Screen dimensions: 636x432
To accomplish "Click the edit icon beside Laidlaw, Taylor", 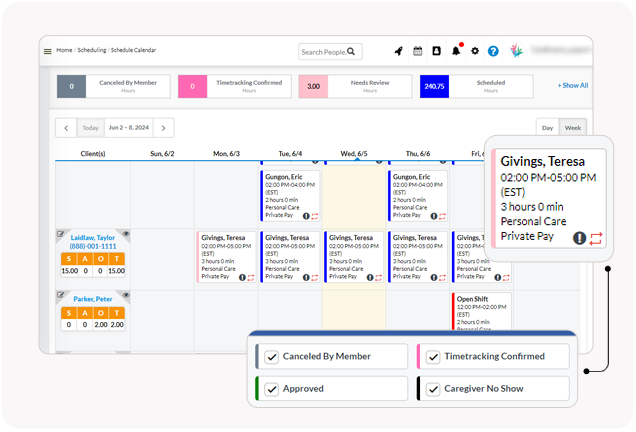I will click(x=61, y=235).
